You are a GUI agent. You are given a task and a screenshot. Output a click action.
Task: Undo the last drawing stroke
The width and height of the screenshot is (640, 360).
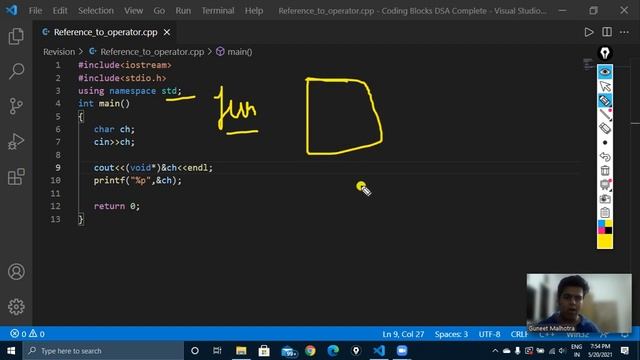[x=605, y=157]
